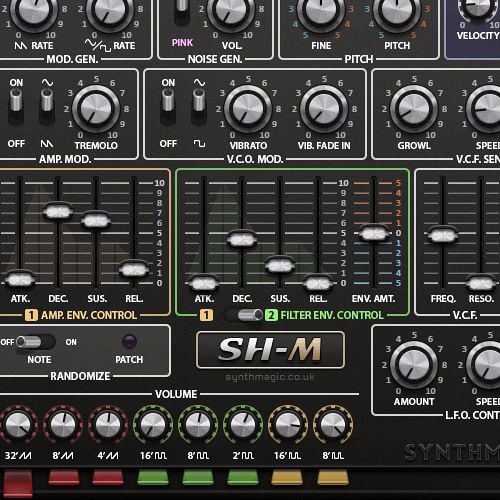Image resolution: width=500 pixels, height=500 pixels.
Task: Click the green 2 badge in Filter Env
Action: (x=271, y=315)
